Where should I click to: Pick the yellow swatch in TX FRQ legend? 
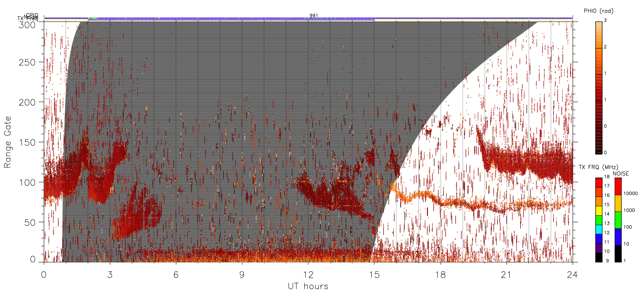(x=599, y=211)
